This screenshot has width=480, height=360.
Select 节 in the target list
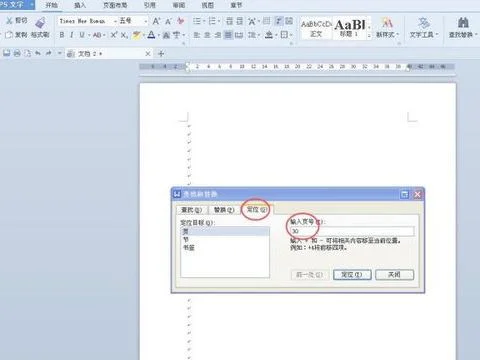(225, 240)
